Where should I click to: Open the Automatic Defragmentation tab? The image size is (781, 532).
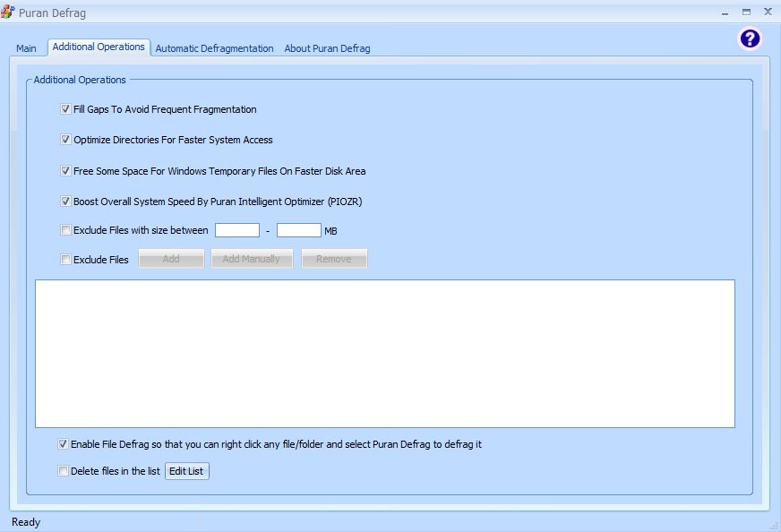(x=214, y=48)
